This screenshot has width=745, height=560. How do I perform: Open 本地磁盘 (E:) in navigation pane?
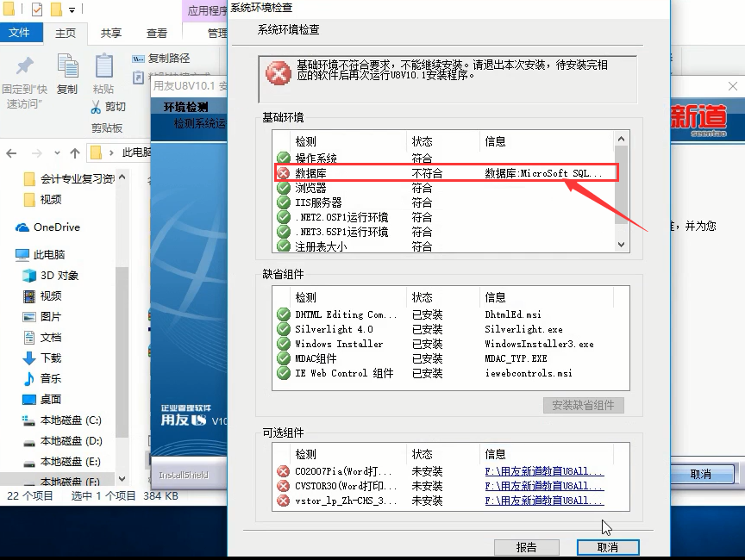click(62, 461)
